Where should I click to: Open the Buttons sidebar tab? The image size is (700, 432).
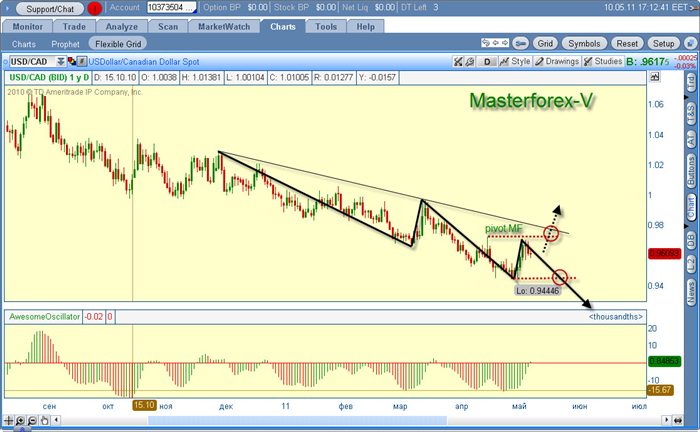(x=691, y=171)
